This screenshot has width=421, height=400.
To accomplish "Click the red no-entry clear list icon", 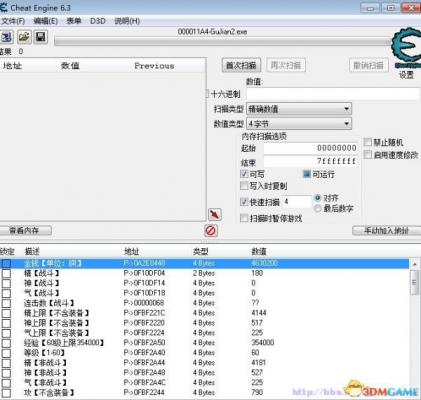I will tap(211, 230).
